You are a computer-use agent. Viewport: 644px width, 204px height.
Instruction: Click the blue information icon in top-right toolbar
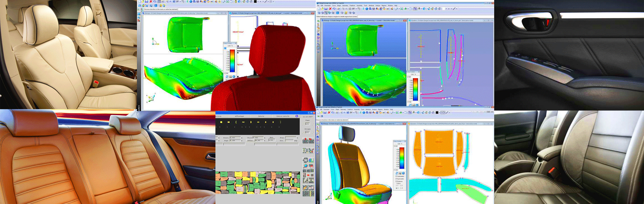tap(367, 9)
